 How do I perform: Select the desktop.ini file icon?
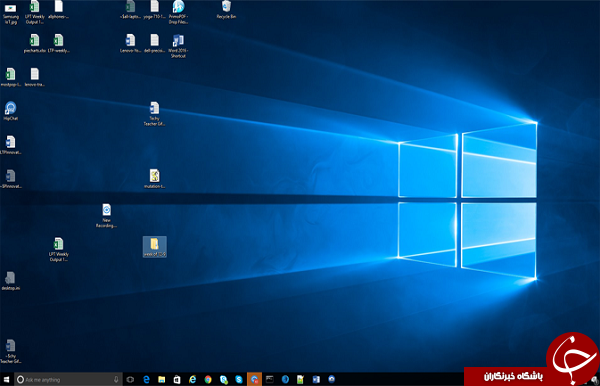pos(11,281)
